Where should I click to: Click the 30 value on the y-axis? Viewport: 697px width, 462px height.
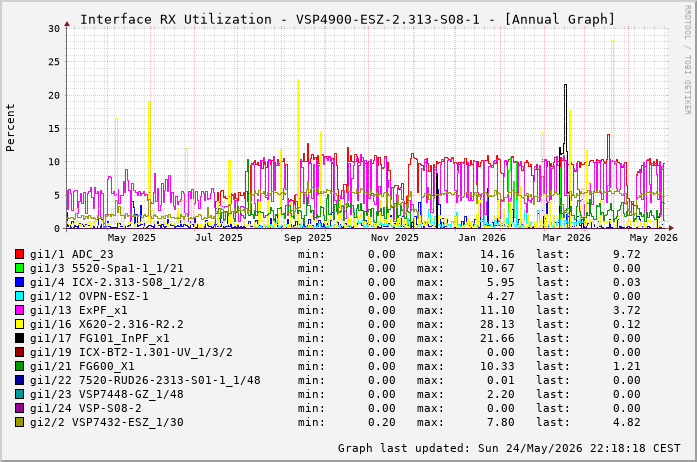tap(54, 28)
